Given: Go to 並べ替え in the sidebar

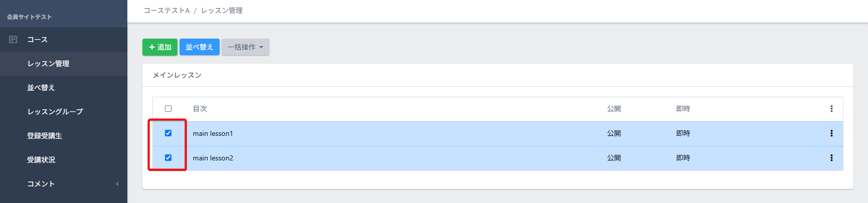Looking at the screenshot, I should 41,88.
